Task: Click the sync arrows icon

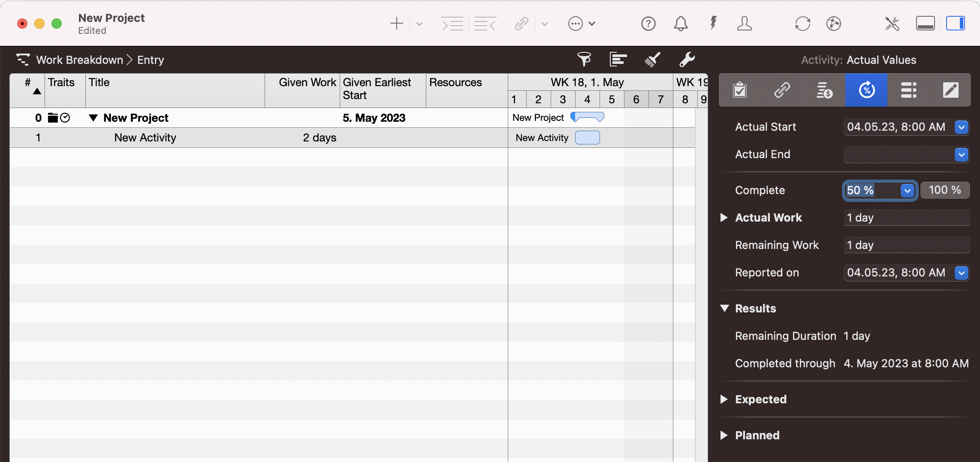Action: [802, 24]
